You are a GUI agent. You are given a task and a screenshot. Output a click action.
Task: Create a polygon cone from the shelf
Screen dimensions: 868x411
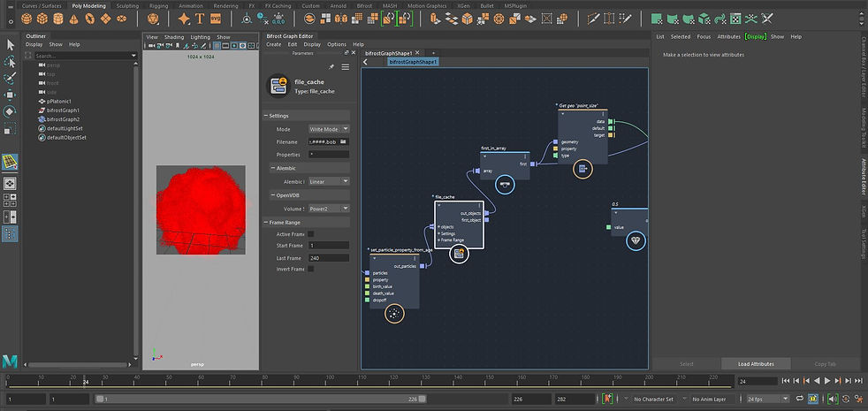(73, 19)
